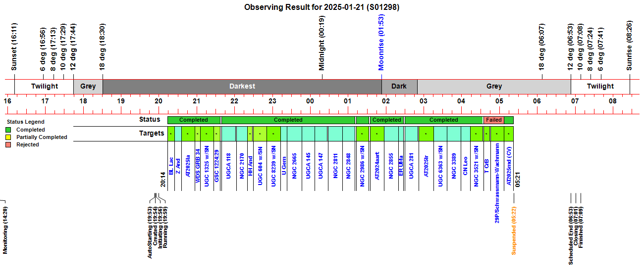Select the U Gem target label

284,165
